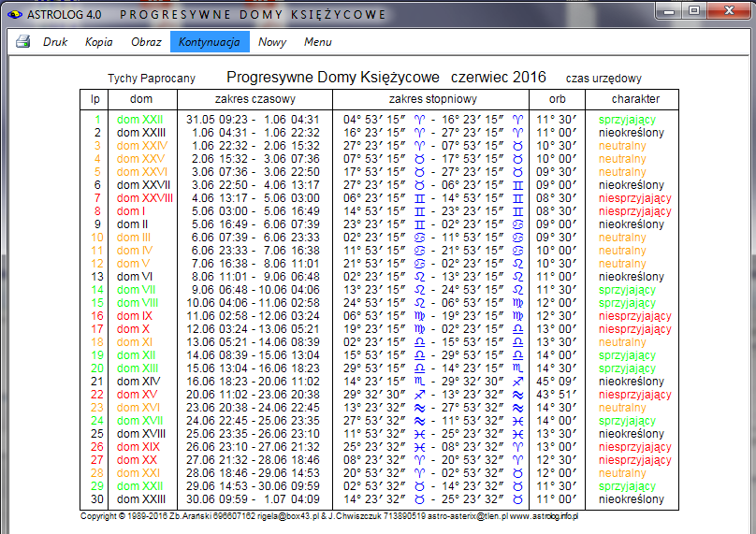Select the red 'dom XXVIII' cell
The image size is (756, 534).
click(145, 198)
